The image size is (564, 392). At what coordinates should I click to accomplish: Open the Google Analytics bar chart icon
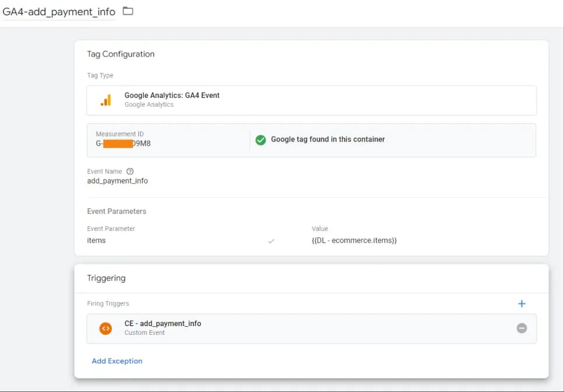pyautogui.click(x=106, y=100)
